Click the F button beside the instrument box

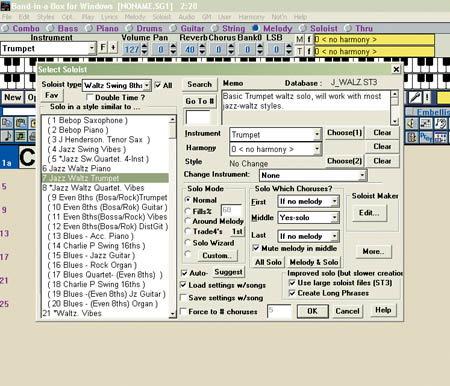pos(103,48)
